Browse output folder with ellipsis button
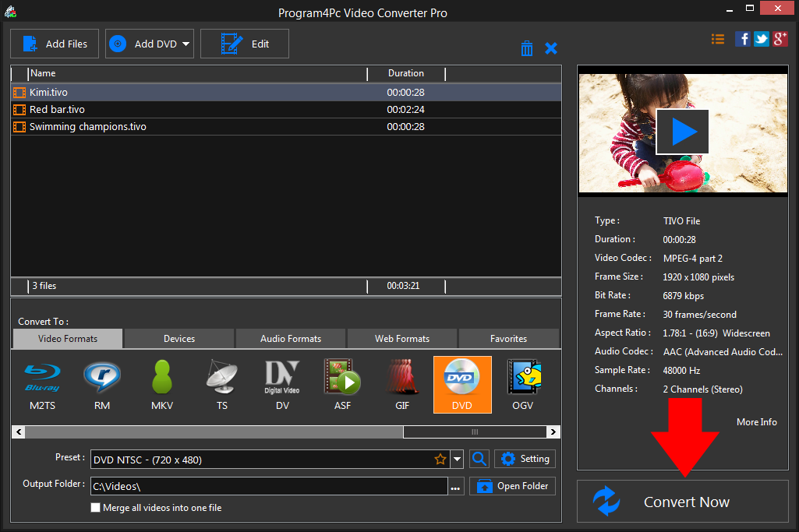Image resolution: width=799 pixels, height=532 pixels. tap(455, 487)
